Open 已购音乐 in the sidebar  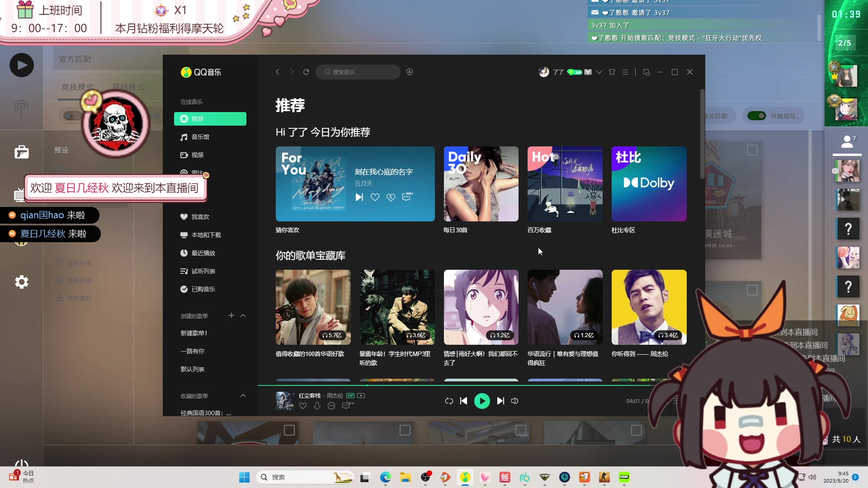click(x=210, y=289)
